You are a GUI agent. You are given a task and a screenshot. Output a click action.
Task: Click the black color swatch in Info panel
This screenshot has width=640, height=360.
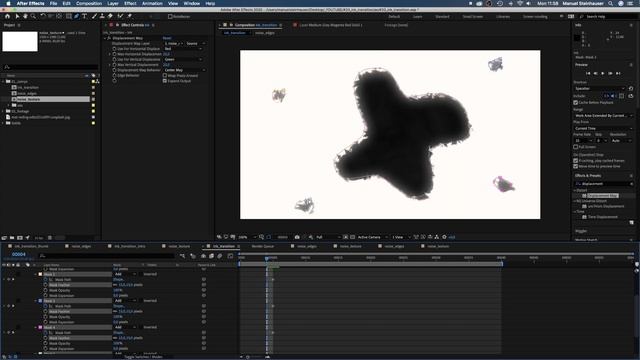[577, 38]
